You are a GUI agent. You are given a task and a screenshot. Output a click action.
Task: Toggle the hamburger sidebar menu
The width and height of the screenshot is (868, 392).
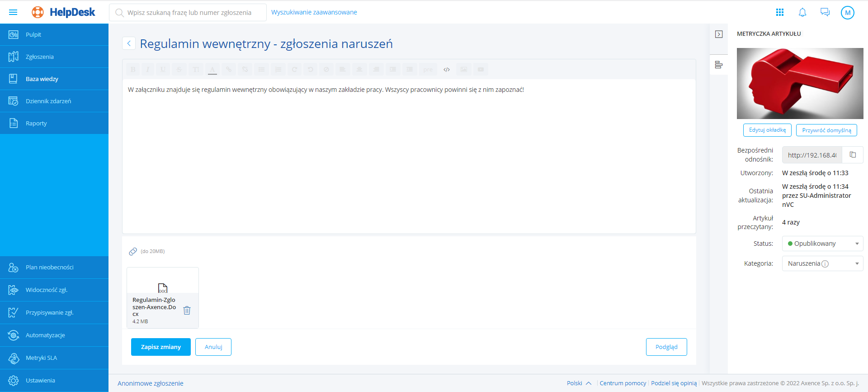(x=13, y=12)
